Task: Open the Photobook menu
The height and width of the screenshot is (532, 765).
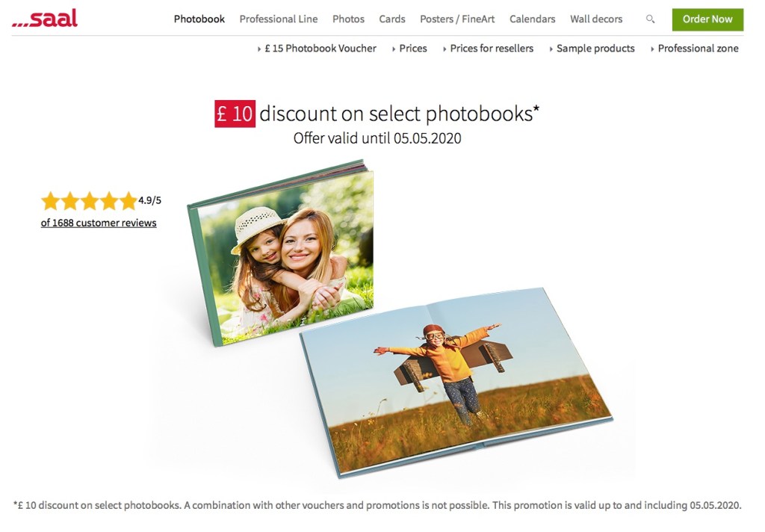Action: 199,19
